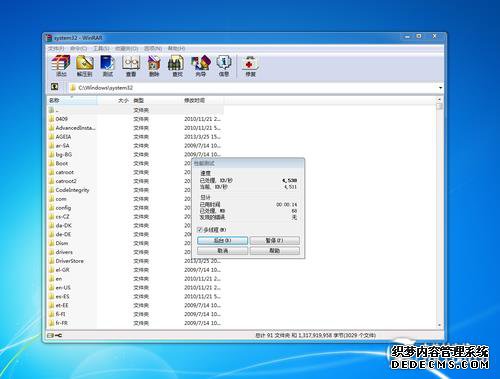Sort by the Name (名称) column header
Image resolution: width=500 pixels, height=379 pixels.
coord(72,100)
